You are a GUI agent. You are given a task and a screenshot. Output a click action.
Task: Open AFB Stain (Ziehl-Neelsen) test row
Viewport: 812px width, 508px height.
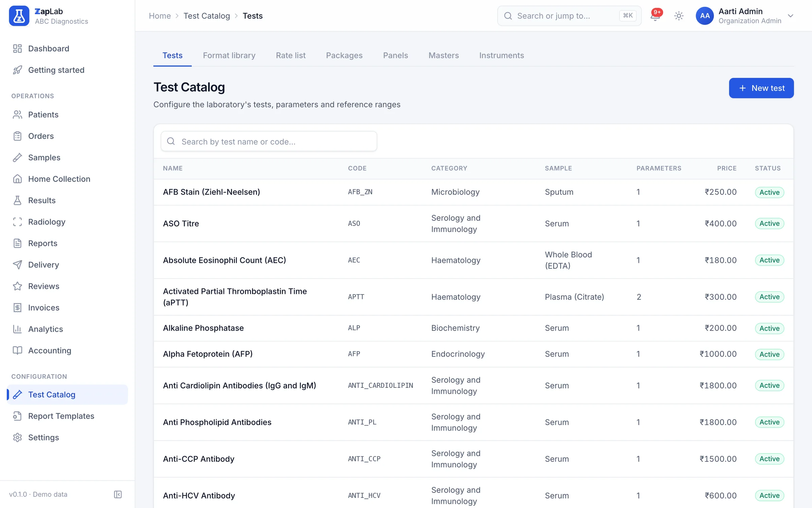[473, 192]
